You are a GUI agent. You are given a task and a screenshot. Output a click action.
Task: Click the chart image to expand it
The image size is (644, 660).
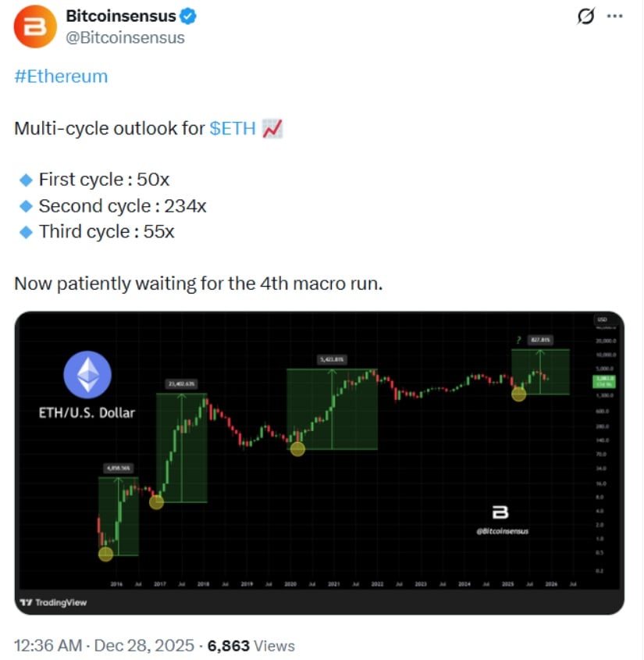click(322, 461)
